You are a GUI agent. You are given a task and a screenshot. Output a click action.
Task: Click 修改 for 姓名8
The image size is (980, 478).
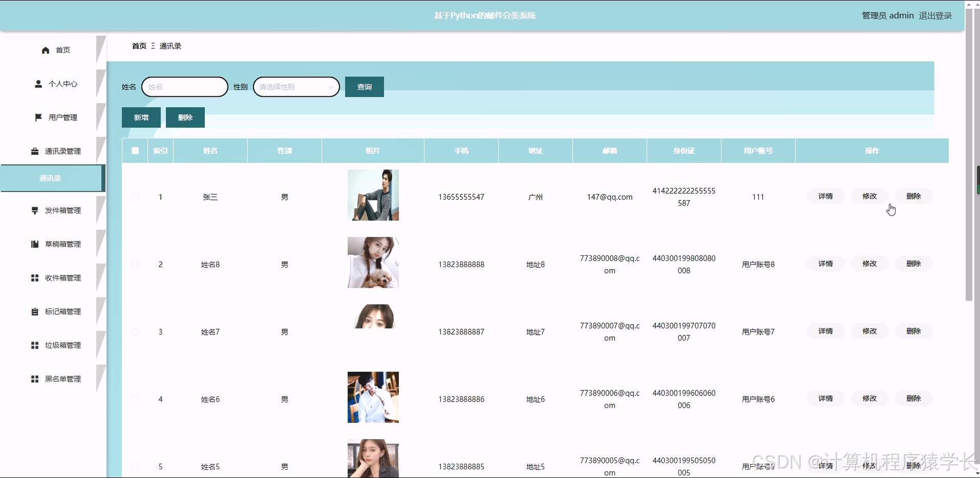869,264
